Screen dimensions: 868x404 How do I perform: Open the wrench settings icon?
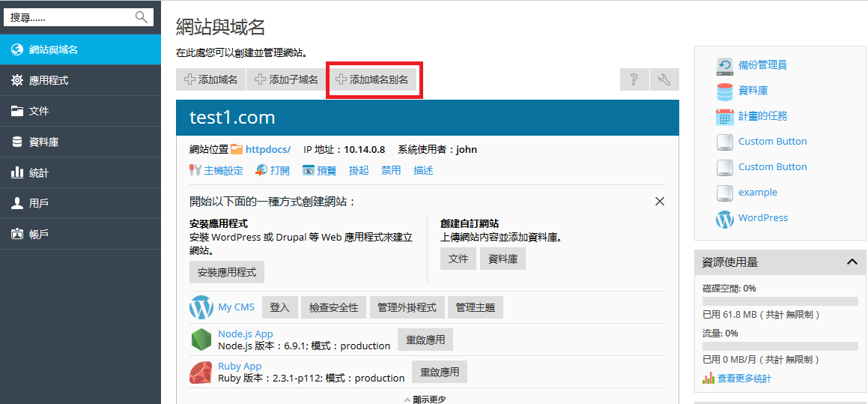(x=664, y=79)
